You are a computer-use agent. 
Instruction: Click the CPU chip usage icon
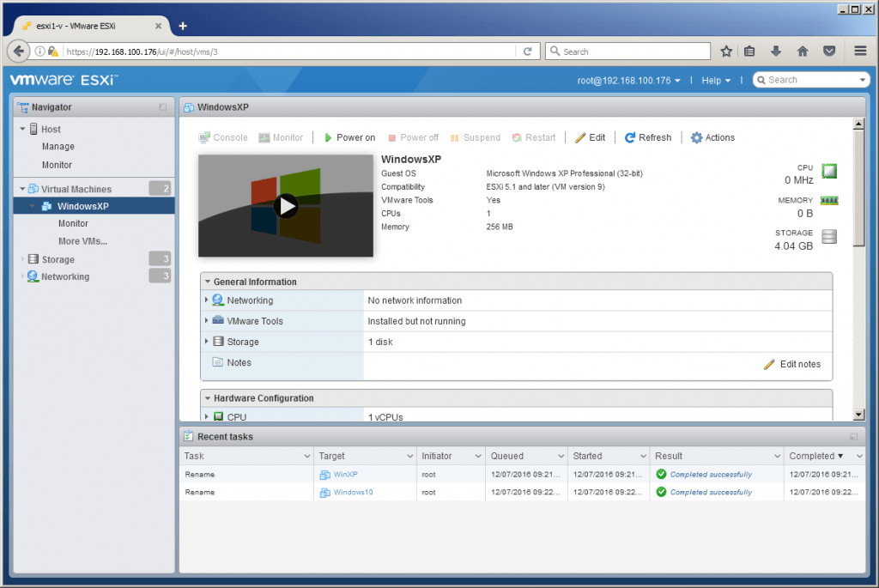[x=829, y=171]
